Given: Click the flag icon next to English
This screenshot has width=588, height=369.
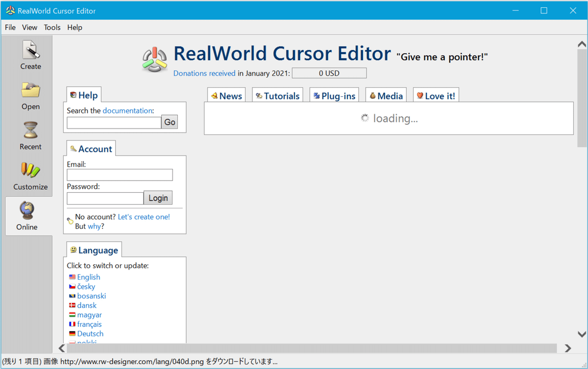Looking at the screenshot, I should point(73,277).
